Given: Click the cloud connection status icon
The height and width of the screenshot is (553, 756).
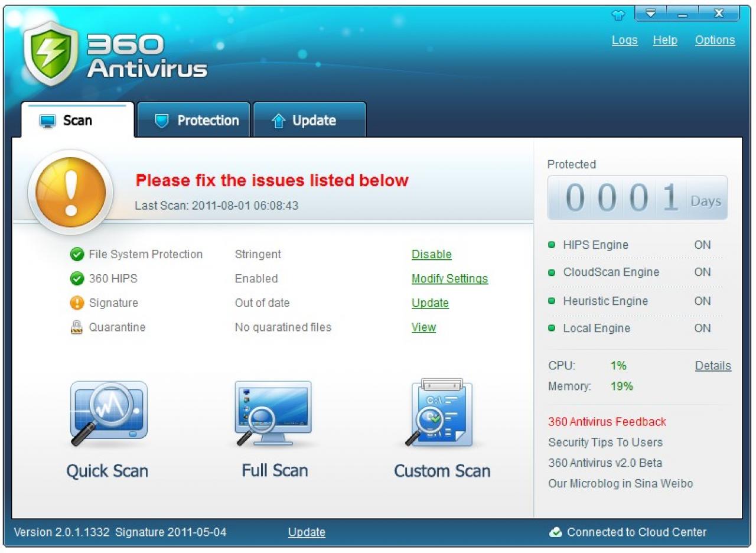Looking at the screenshot, I should pyautogui.click(x=556, y=532).
